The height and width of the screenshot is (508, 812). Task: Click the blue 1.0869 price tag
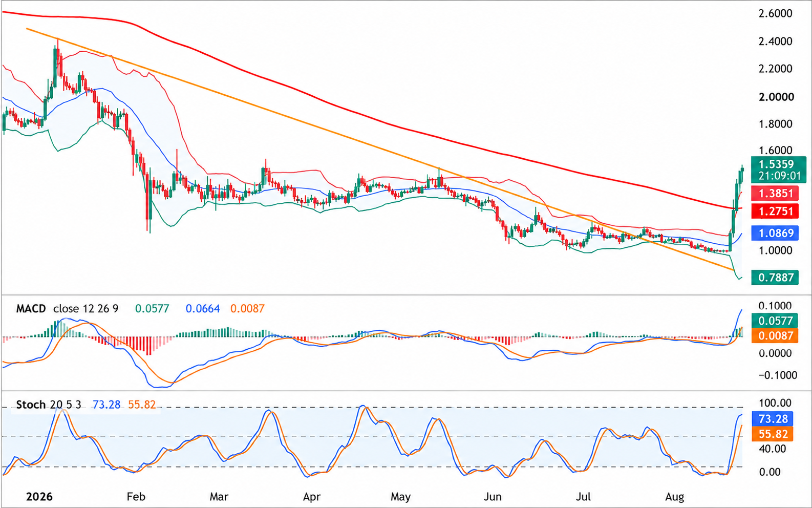point(775,234)
